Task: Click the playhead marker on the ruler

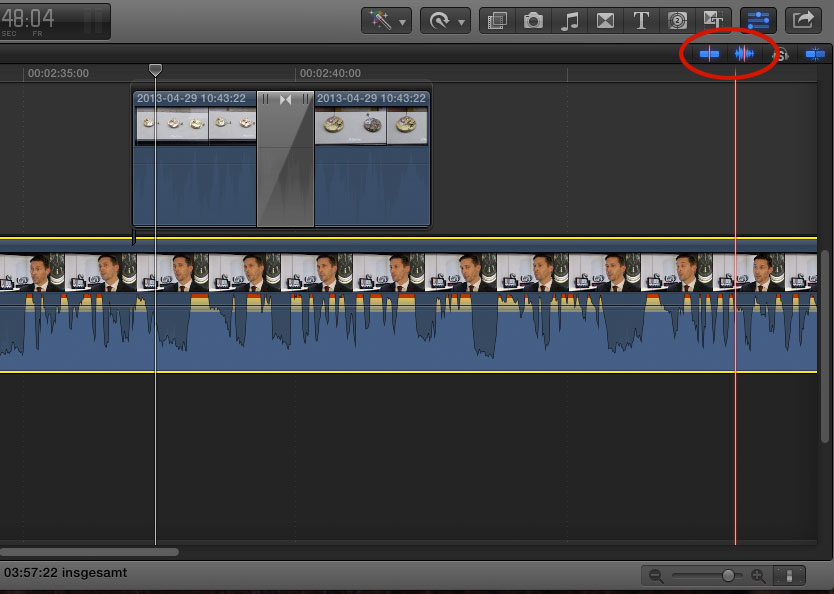Action: click(x=155, y=70)
